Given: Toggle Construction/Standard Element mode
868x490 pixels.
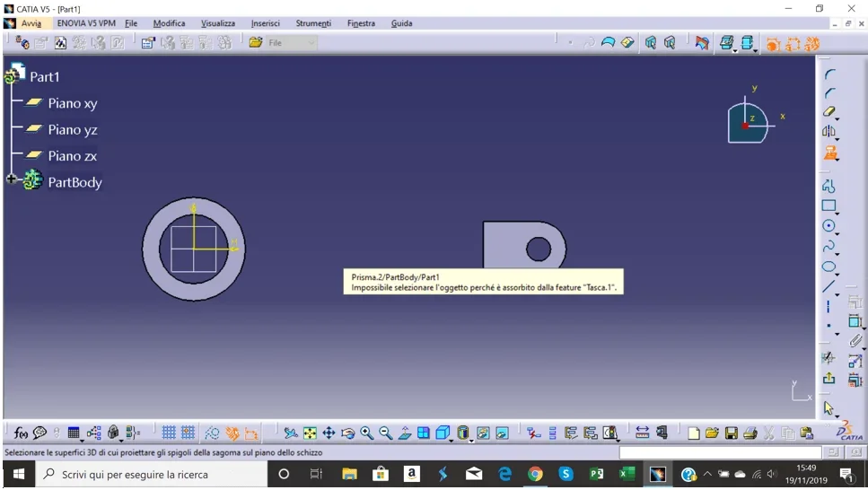Looking at the screenshot, I should click(x=213, y=433).
